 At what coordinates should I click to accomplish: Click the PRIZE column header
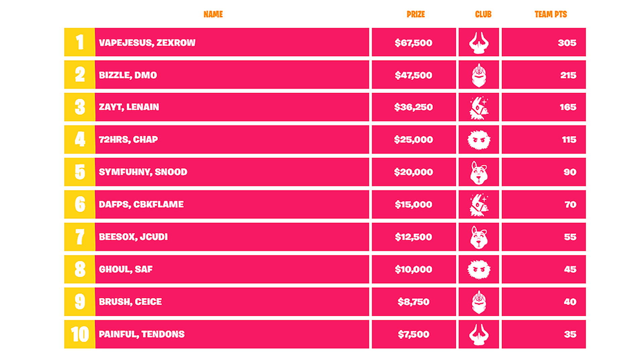(x=416, y=14)
